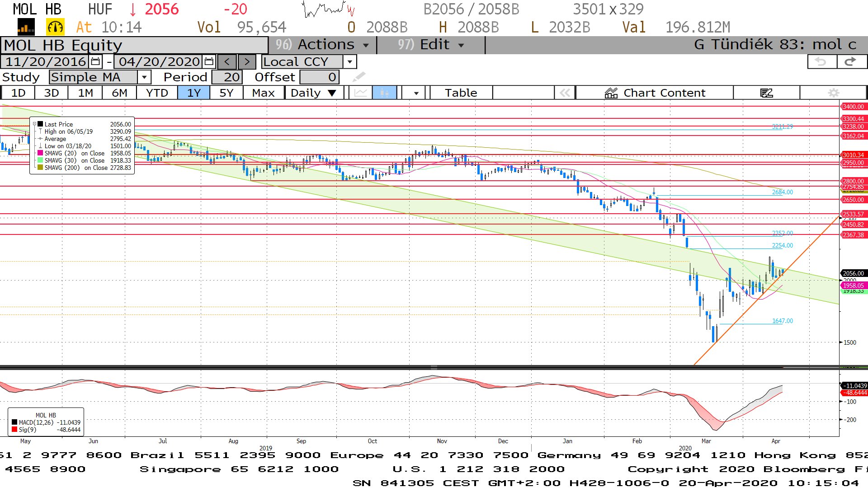Click the intraday sparkline mini chart
The height and width of the screenshot is (501, 868).
[x=329, y=9]
